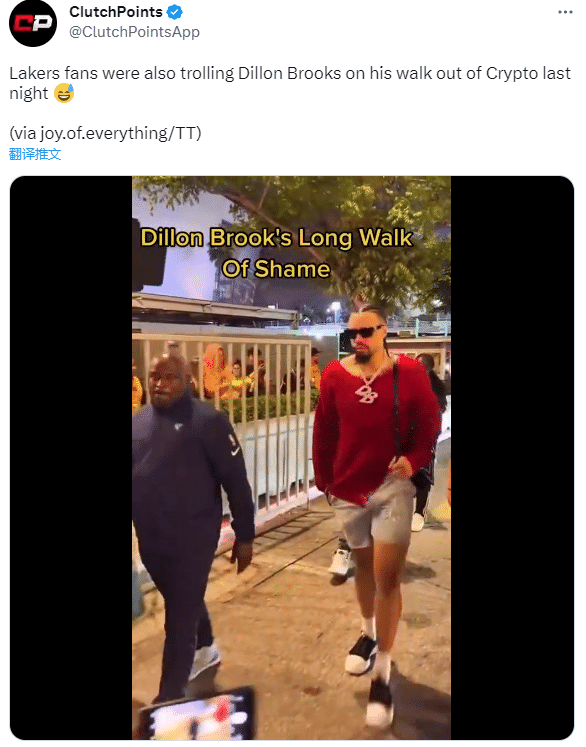This screenshot has width=586, height=747.
Task: Open the @ClutchPointsApp handle link
Action: pyautogui.click(x=134, y=32)
